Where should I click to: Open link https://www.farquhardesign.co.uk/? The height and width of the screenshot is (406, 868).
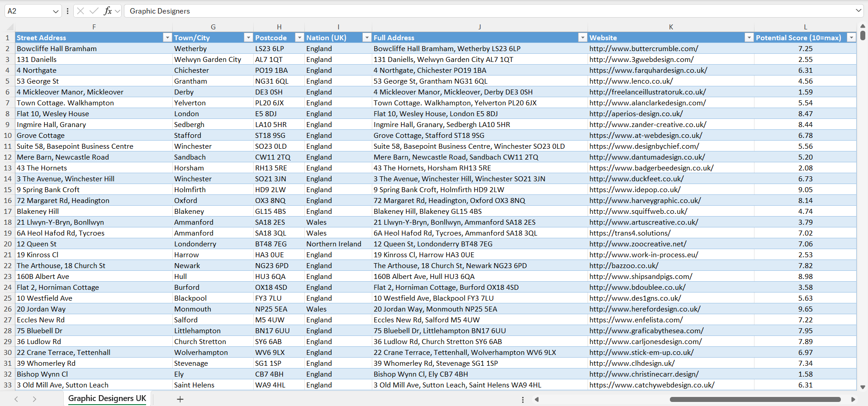(x=648, y=71)
